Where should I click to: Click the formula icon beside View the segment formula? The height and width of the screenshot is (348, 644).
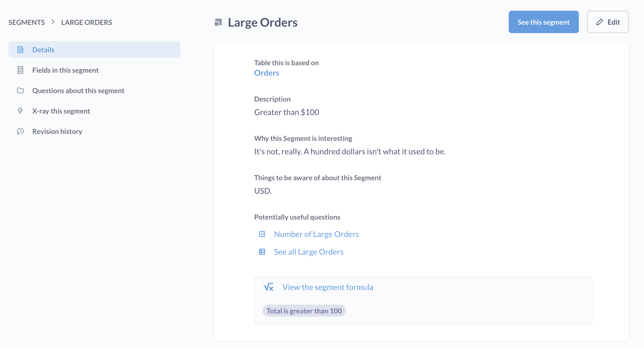coord(269,287)
